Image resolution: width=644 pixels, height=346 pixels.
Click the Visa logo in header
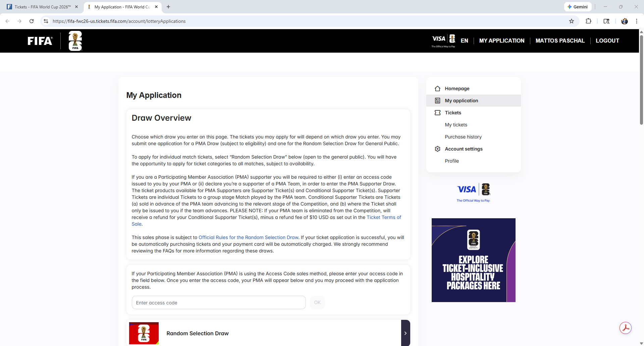(x=443, y=41)
